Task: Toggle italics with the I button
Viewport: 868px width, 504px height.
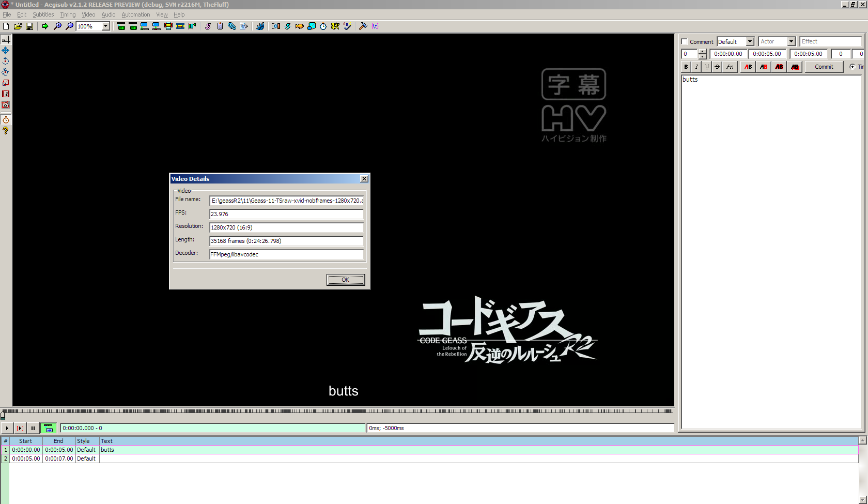Action: pyautogui.click(x=696, y=67)
